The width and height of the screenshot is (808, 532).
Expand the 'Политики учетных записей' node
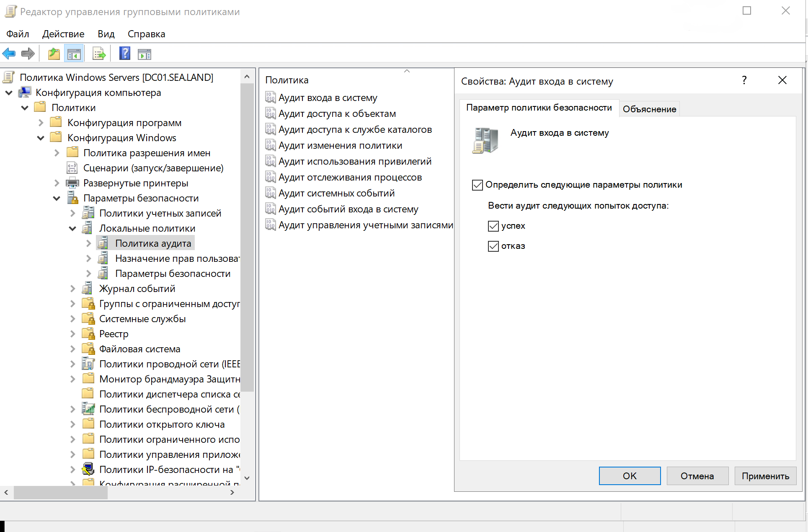(72, 213)
